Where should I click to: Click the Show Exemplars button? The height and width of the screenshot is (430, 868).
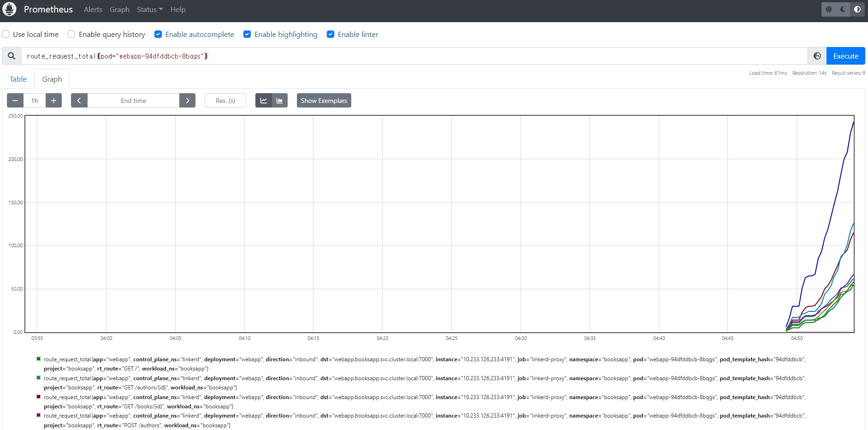[x=324, y=101]
